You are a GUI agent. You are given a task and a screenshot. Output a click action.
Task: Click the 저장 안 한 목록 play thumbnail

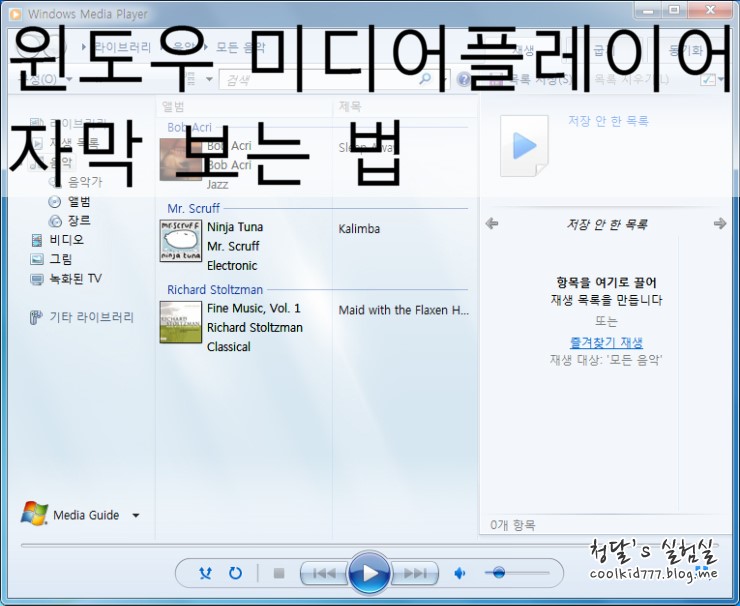[x=524, y=146]
